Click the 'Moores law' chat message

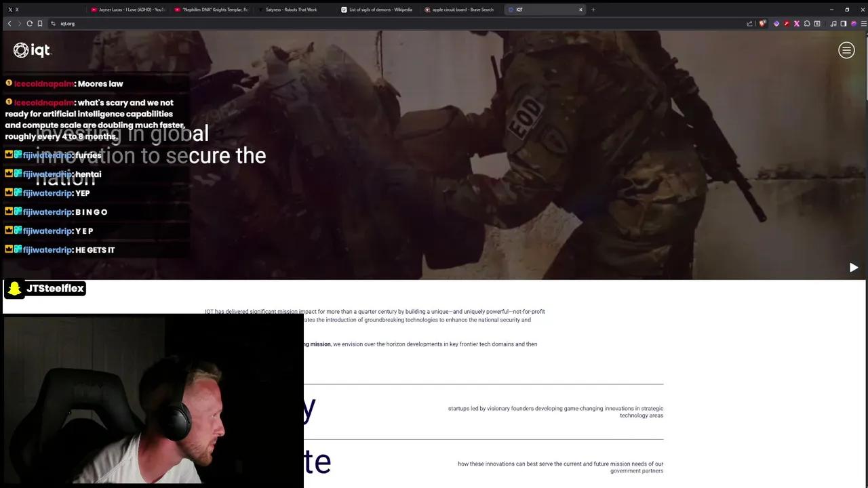point(100,83)
